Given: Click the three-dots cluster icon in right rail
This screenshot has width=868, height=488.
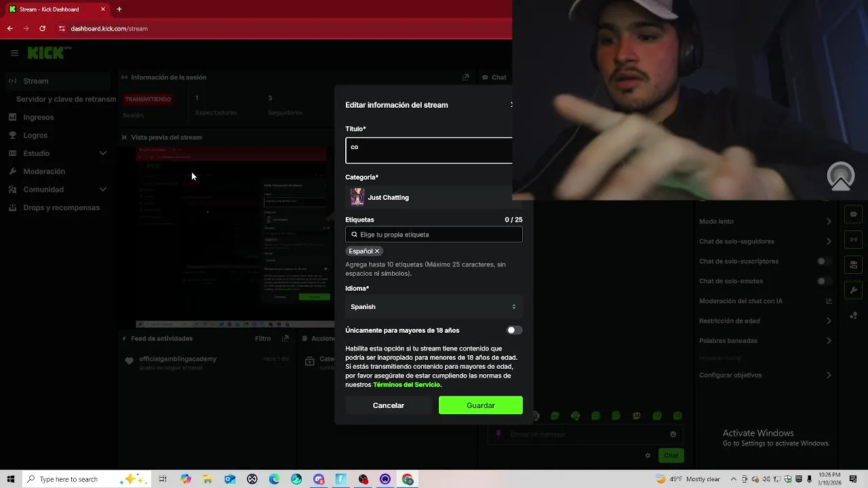Looking at the screenshot, I should [x=853, y=316].
